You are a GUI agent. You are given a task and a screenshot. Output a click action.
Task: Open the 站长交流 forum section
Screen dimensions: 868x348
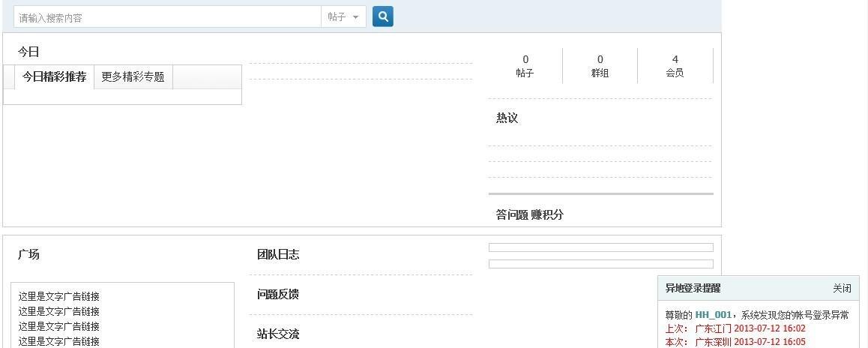click(278, 334)
